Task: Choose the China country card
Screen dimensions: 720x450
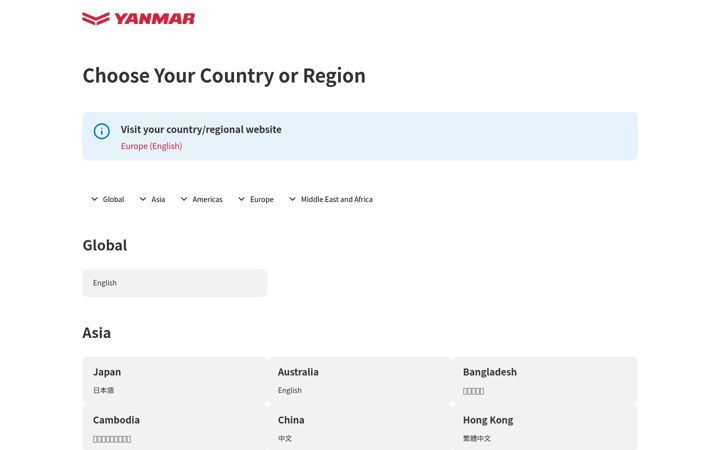Action: [x=360, y=428]
